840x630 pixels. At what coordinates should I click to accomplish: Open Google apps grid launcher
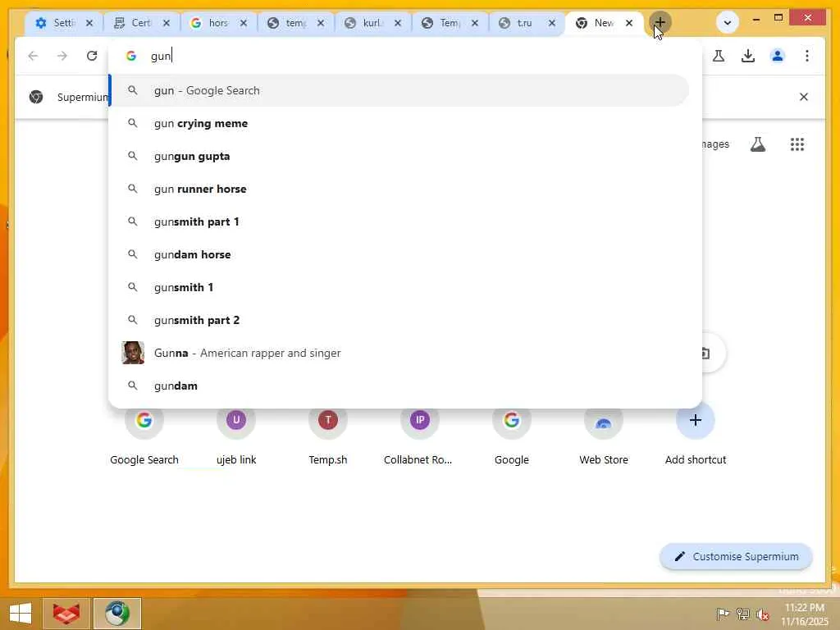pos(797,144)
